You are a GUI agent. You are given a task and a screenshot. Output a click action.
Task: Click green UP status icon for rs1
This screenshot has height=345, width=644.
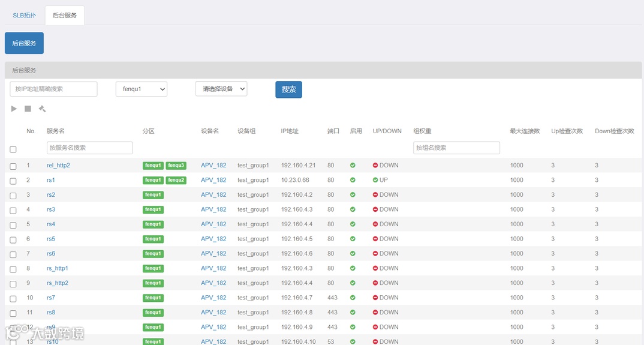pyautogui.click(x=375, y=180)
